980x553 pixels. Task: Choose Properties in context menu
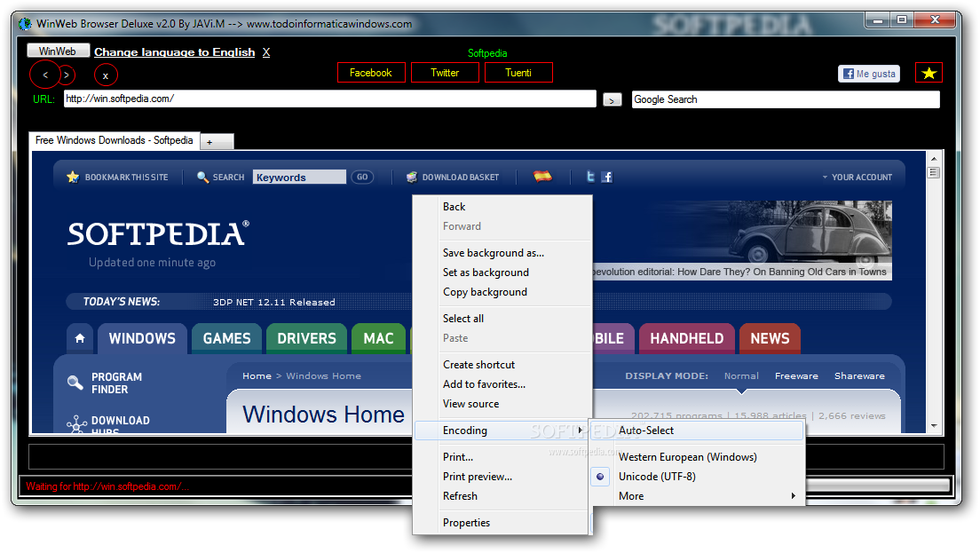tap(502, 523)
